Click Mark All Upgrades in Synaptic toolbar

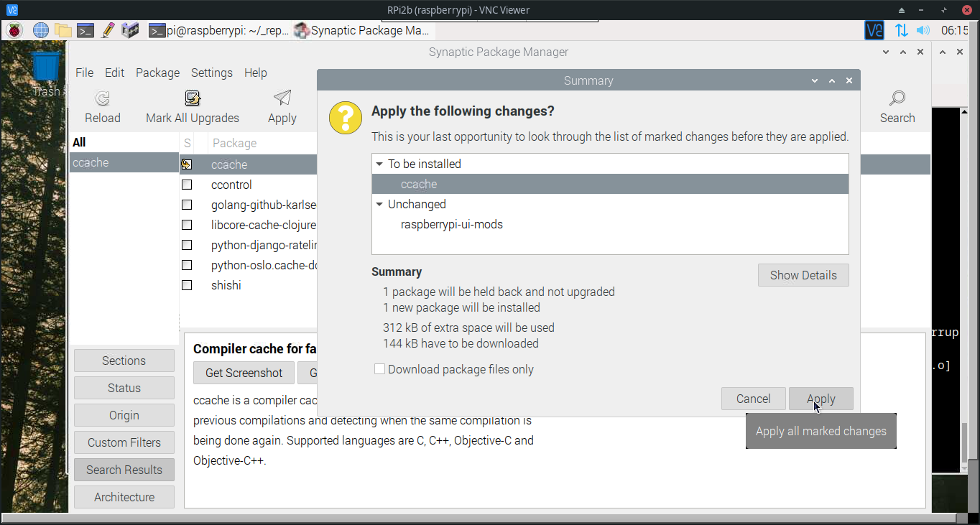coord(193,107)
